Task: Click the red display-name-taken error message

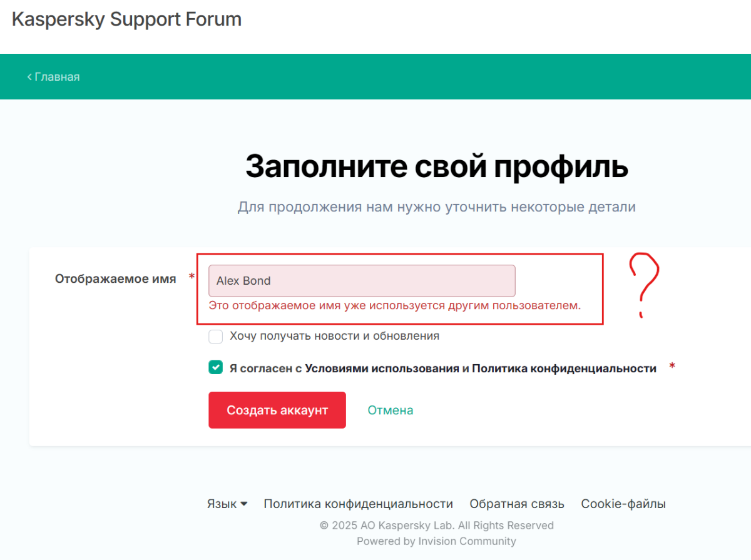Action: coord(395,306)
